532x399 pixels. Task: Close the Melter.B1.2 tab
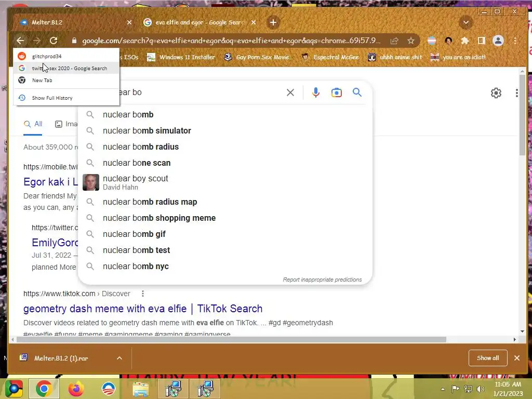click(x=129, y=22)
